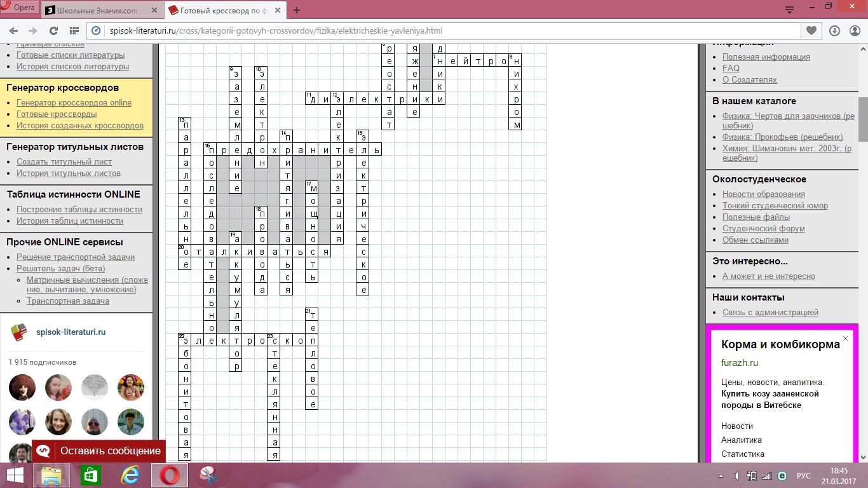
Task: Open the Opera menu button
Action: (19, 8)
